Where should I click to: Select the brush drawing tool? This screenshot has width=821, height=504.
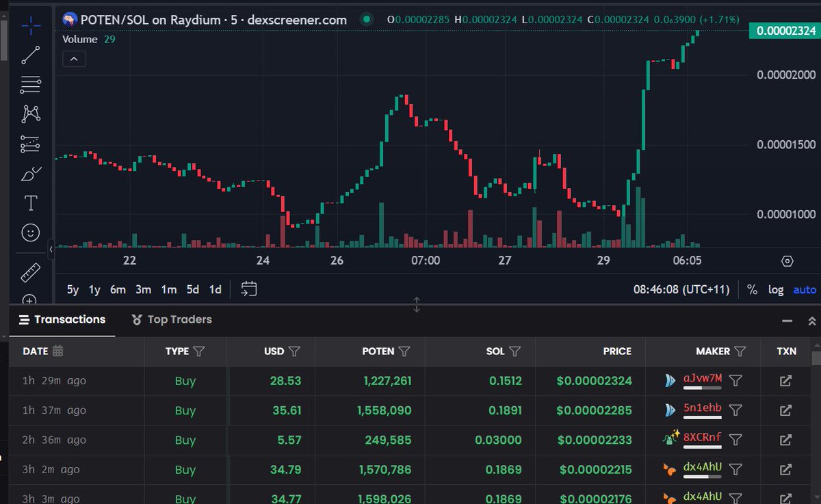pyautogui.click(x=30, y=174)
